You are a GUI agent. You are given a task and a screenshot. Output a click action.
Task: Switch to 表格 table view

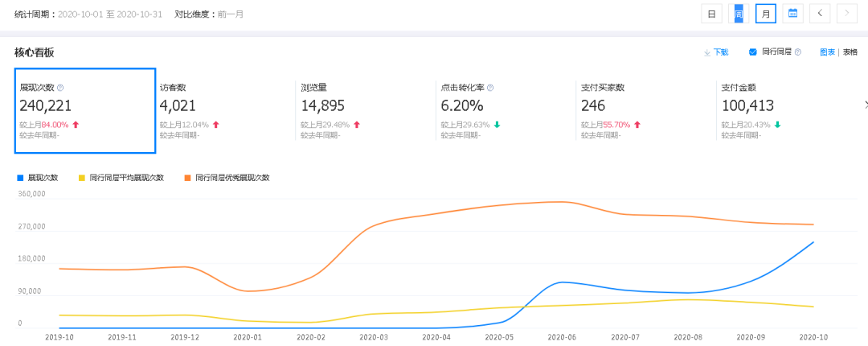pos(850,52)
